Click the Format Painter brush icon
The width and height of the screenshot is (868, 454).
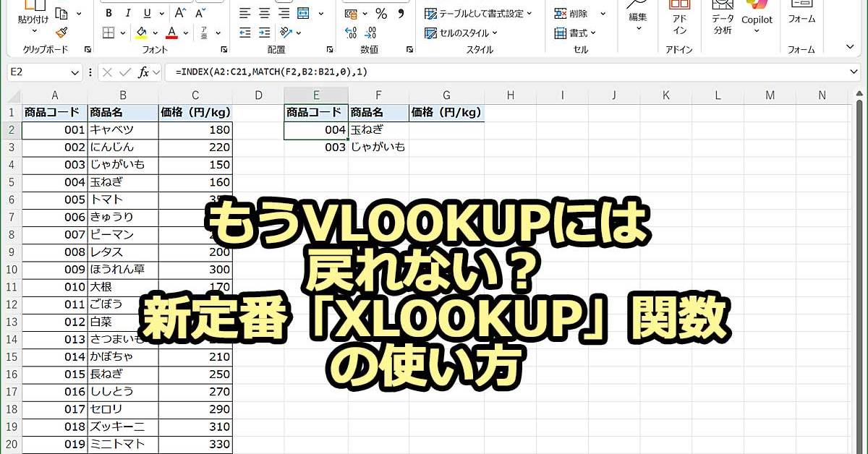61,33
